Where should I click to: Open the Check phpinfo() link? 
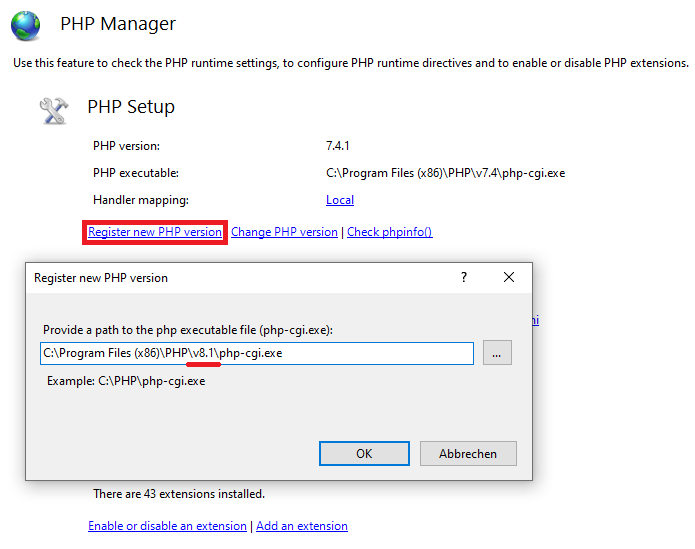coord(390,232)
